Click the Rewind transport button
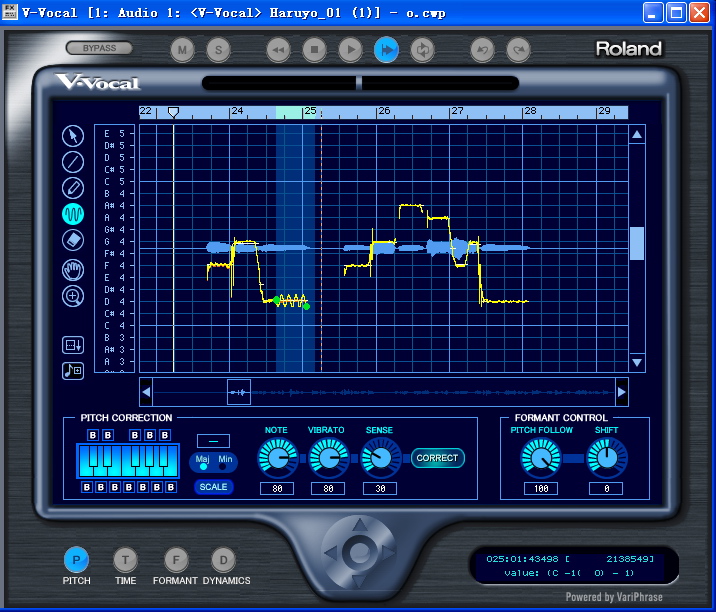Viewport: 716px width, 612px height. click(x=278, y=50)
